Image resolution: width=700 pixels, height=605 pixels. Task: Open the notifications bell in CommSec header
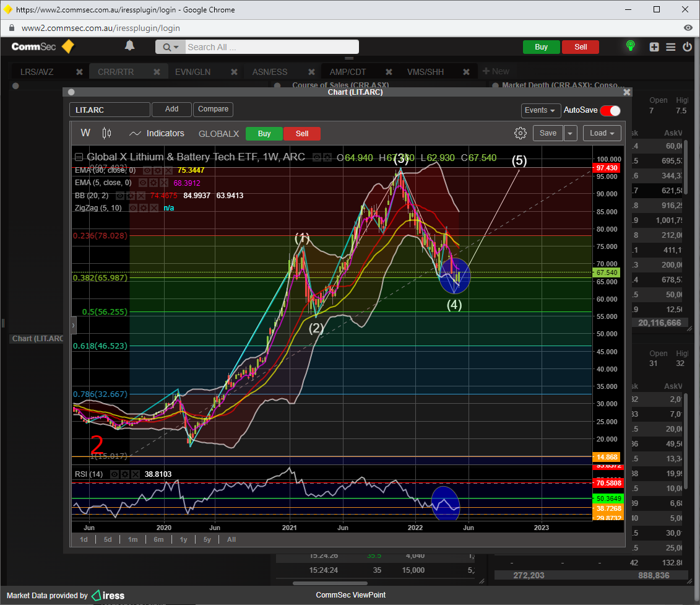click(x=129, y=46)
